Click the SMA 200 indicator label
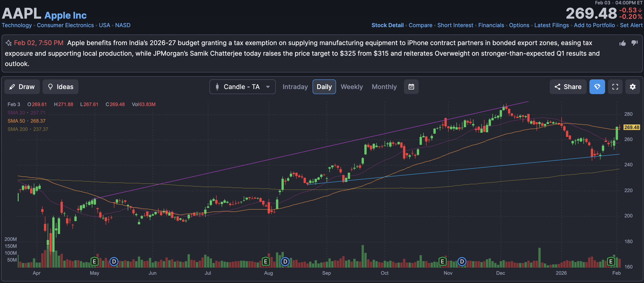 click(17, 129)
